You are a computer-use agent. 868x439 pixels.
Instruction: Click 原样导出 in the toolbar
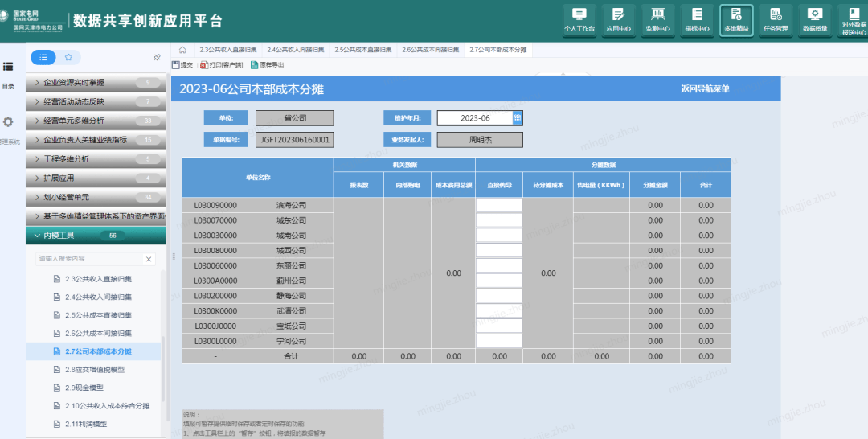coord(268,65)
